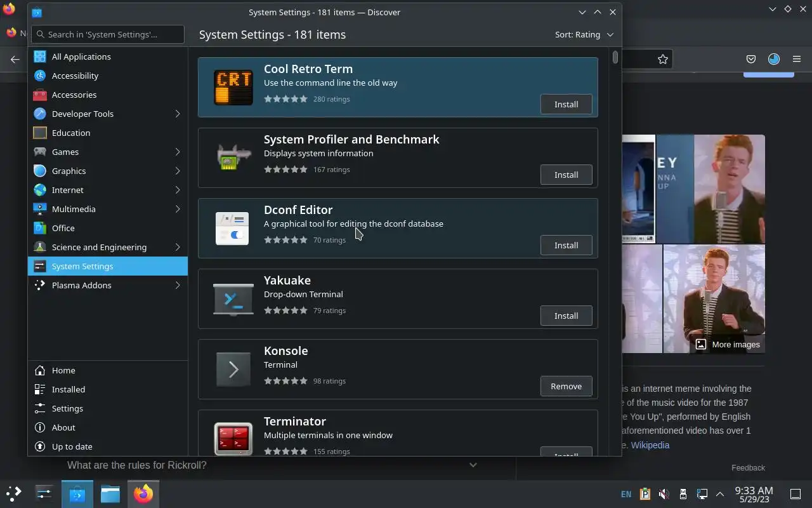
Task: Click the EN keyboard layout indicator
Action: [626, 494]
